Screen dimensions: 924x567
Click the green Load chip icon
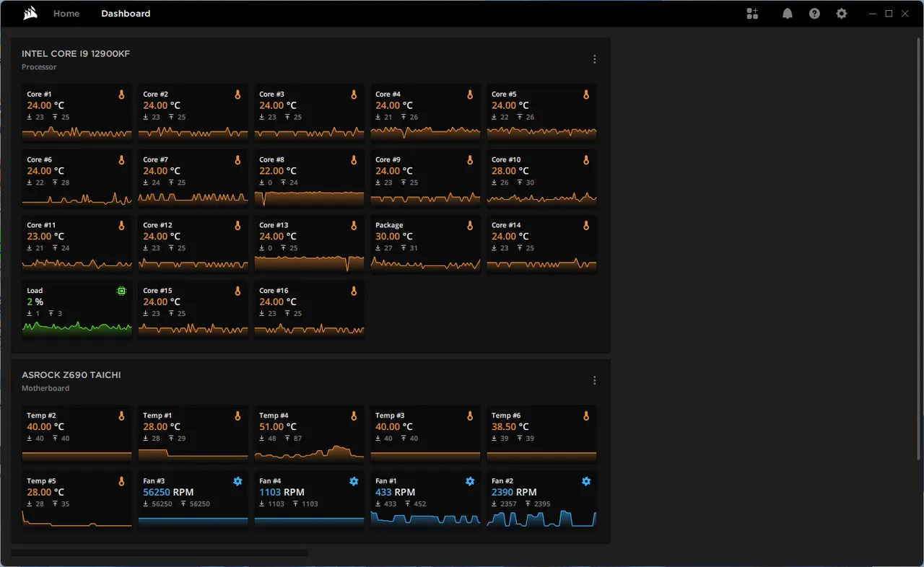click(121, 291)
